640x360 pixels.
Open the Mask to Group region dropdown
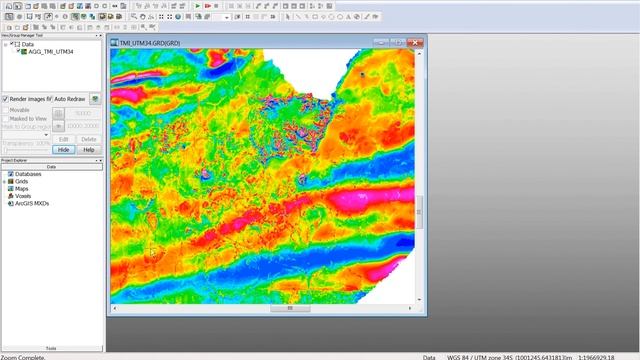[x=46, y=135]
